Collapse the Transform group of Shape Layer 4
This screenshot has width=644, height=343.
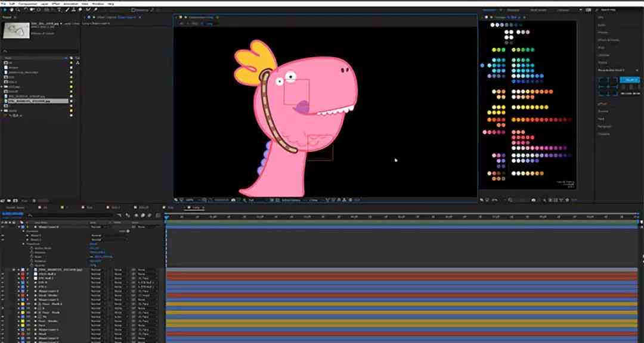coord(23,244)
